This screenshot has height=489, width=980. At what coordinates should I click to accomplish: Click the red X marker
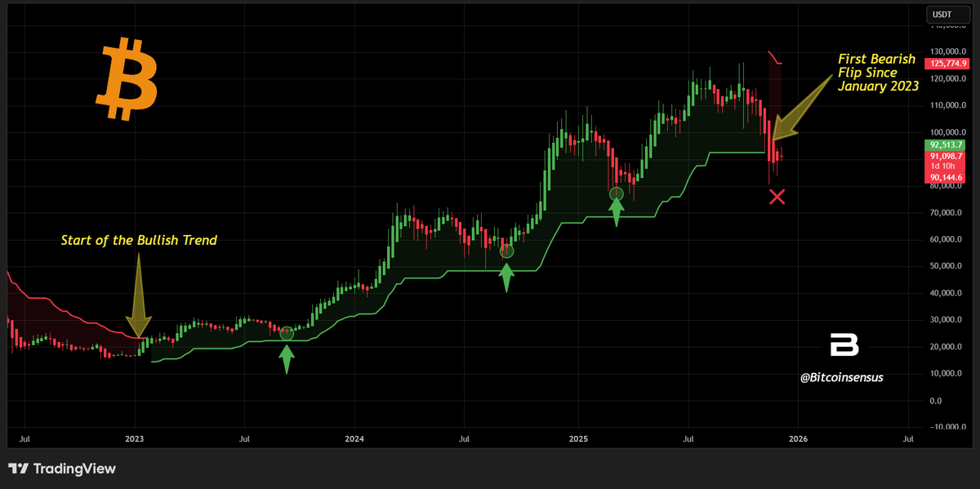pos(777,196)
